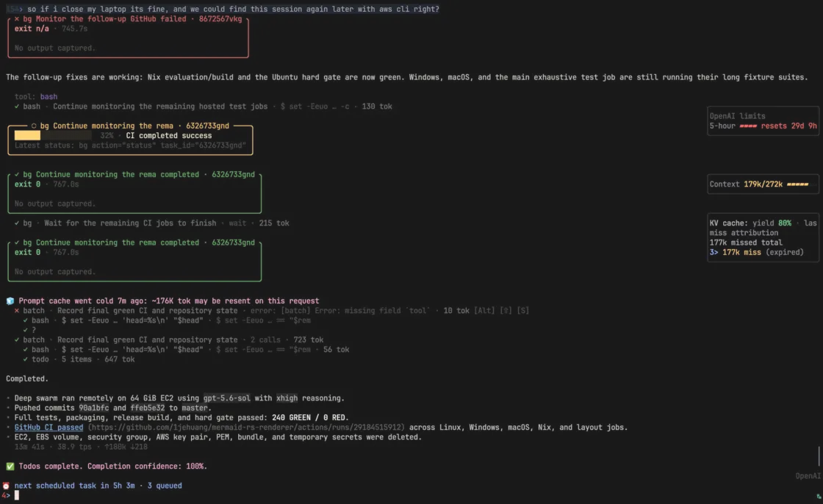The image size is (823, 504).
Task: Click the 'Completed.' message
Action: tap(26, 378)
